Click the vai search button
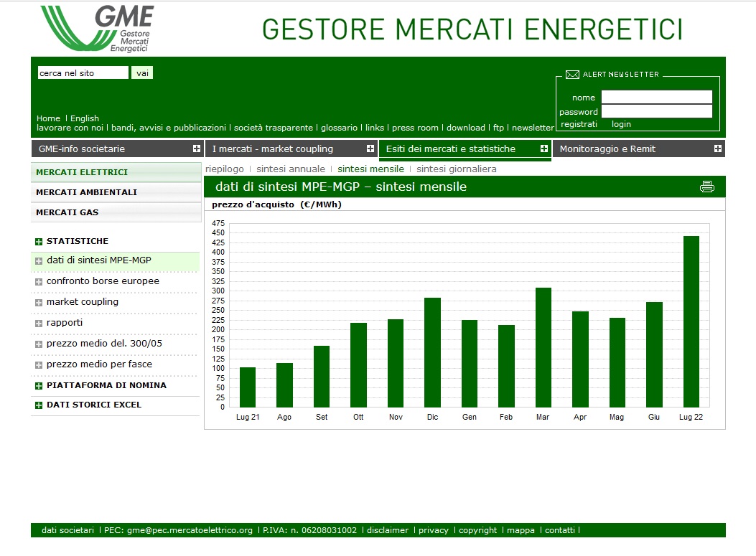The image size is (756, 556). pyautogui.click(x=142, y=72)
